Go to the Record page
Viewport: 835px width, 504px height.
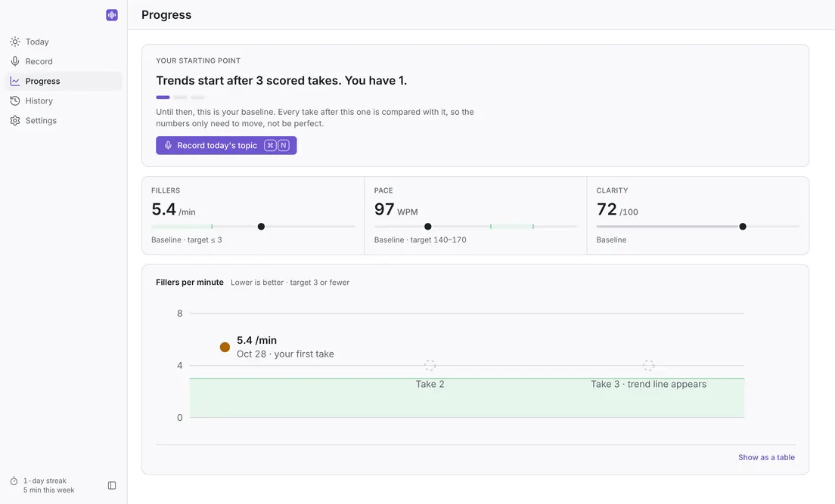coord(64,61)
